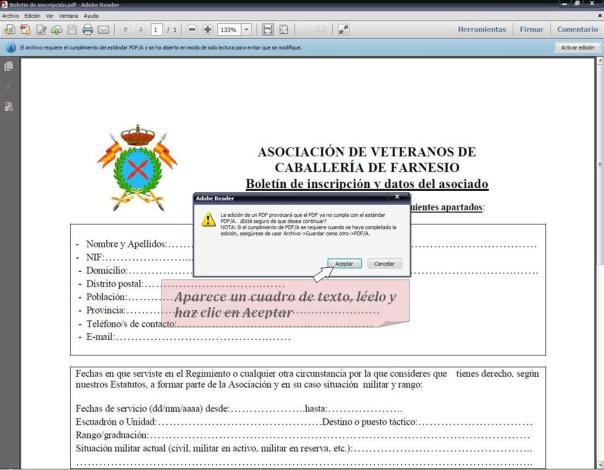The width and height of the screenshot is (604, 470).
Task: Open the Edición menu
Action: tap(33, 16)
